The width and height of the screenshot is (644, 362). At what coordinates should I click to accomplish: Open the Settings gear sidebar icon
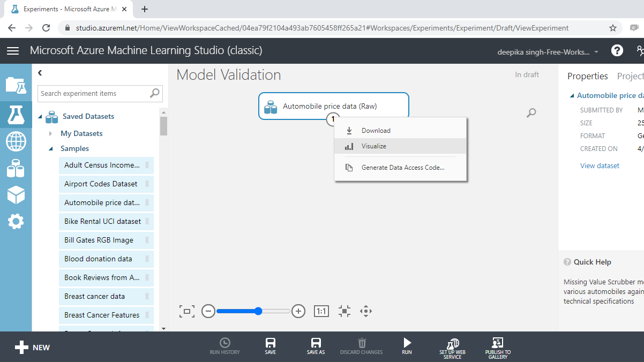[x=16, y=221]
